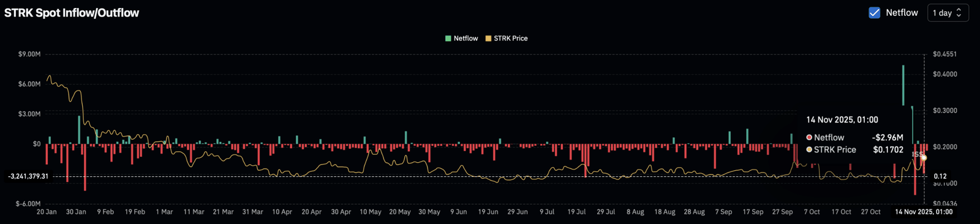
Task: Click the tooltip header 14 Nov 2025, 01:00
Action: coord(842,120)
